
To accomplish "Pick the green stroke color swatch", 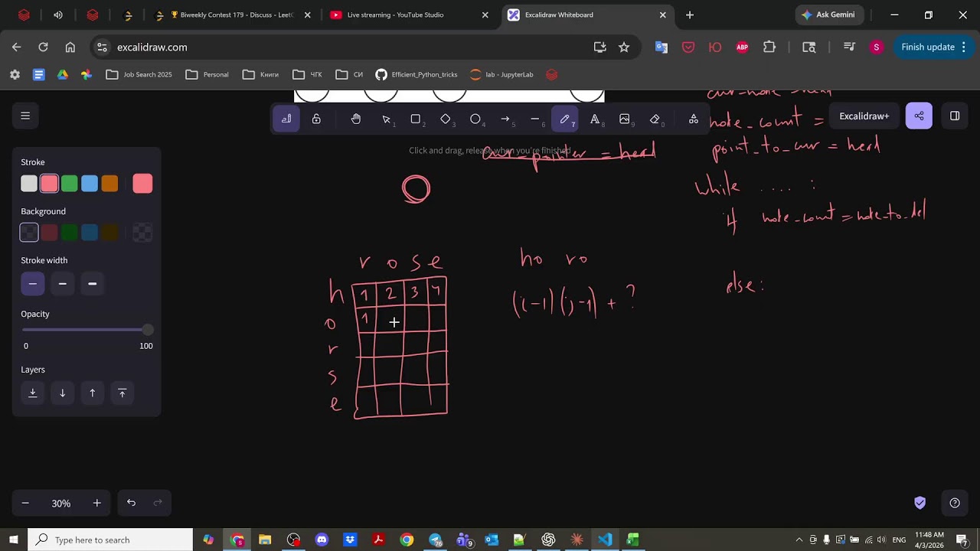I will click(70, 184).
